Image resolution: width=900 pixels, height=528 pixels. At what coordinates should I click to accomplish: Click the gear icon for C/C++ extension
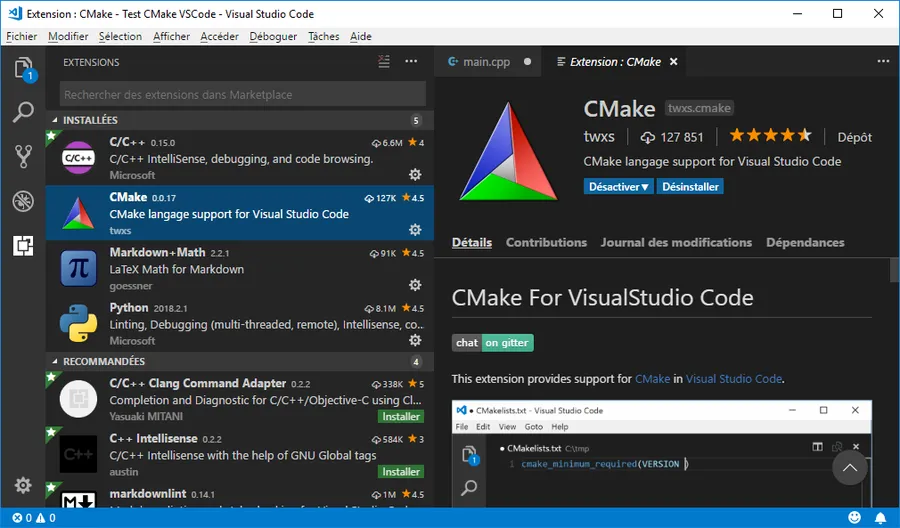pos(415,174)
